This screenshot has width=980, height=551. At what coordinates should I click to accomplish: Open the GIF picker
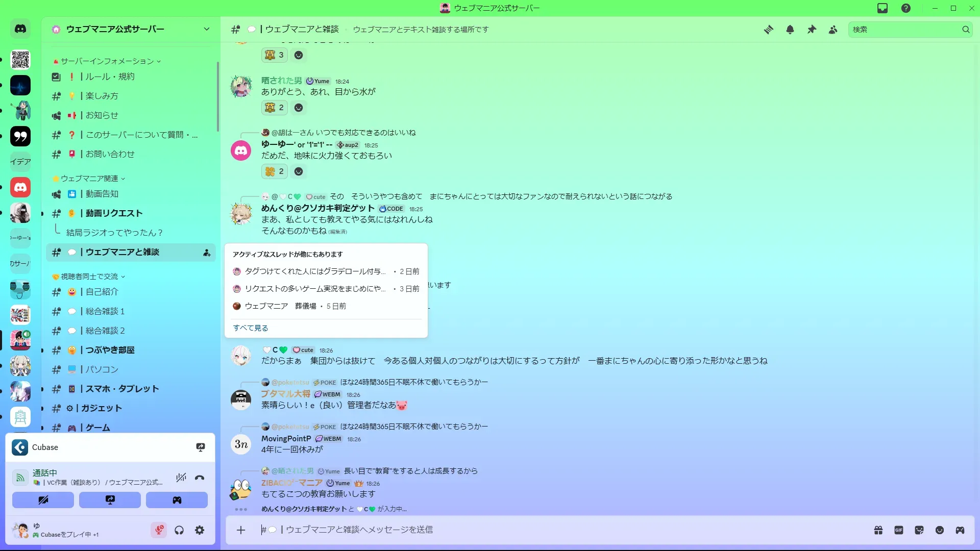point(899,530)
